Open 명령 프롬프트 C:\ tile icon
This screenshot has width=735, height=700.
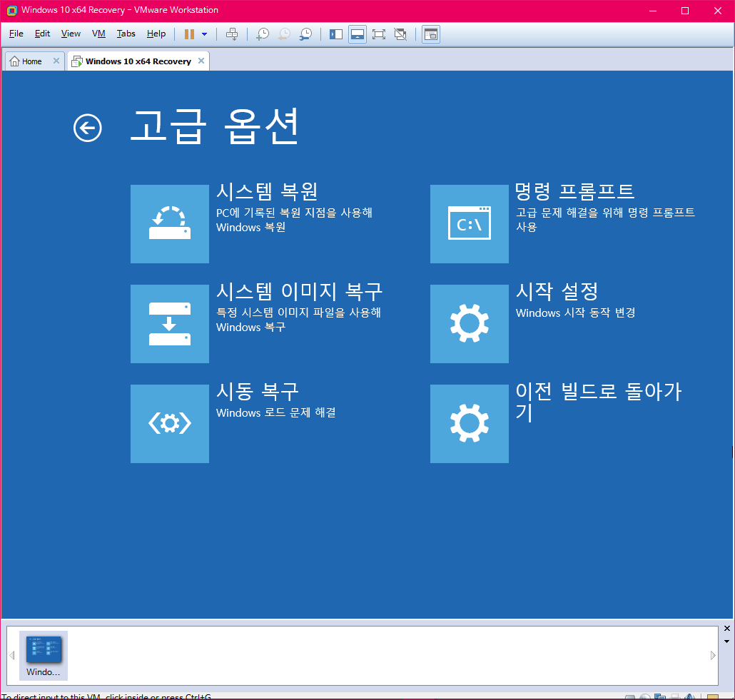pos(470,223)
